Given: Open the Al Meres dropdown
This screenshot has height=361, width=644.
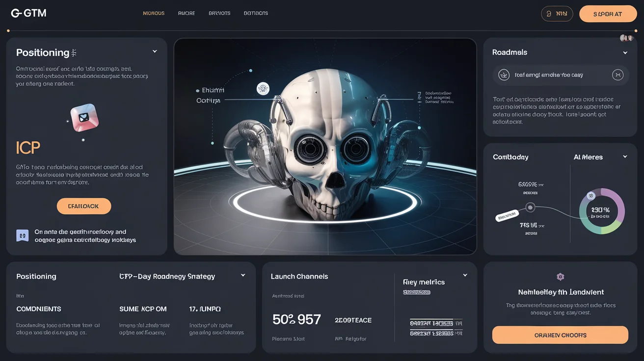Looking at the screenshot, I should (625, 157).
